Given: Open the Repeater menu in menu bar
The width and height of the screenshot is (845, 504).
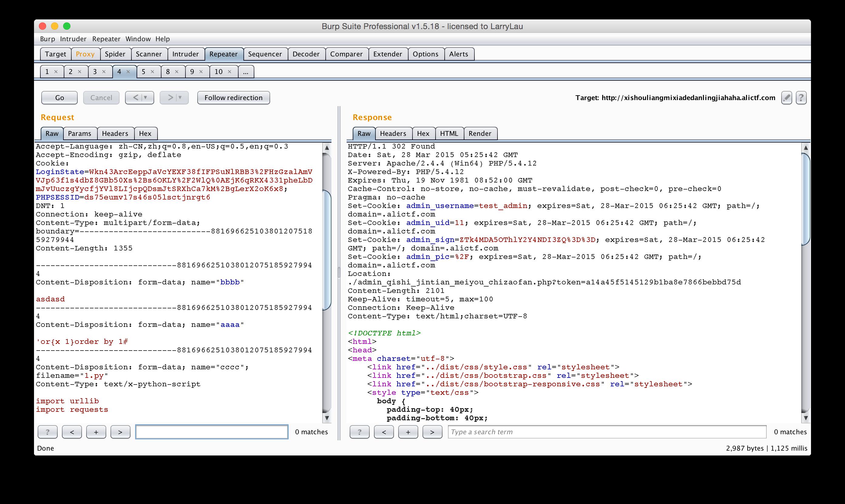Looking at the screenshot, I should coord(106,39).
